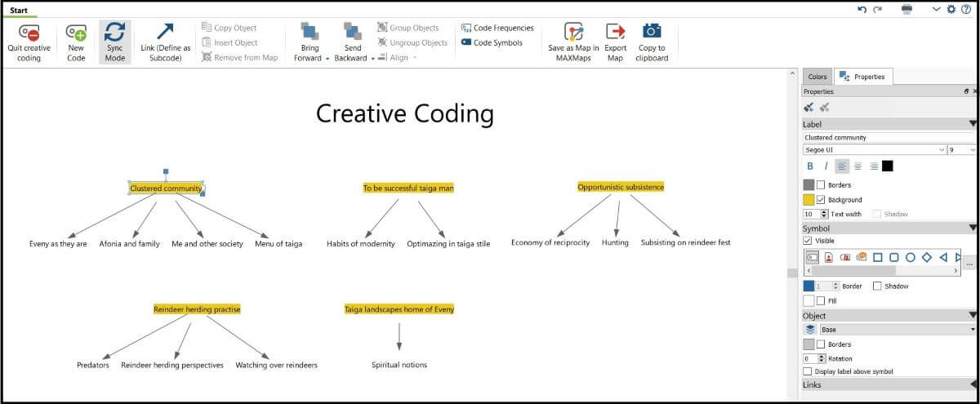Align the label text center
Image resolution: width=980 pixels, height=404 pixels.
tap(857, 166)
